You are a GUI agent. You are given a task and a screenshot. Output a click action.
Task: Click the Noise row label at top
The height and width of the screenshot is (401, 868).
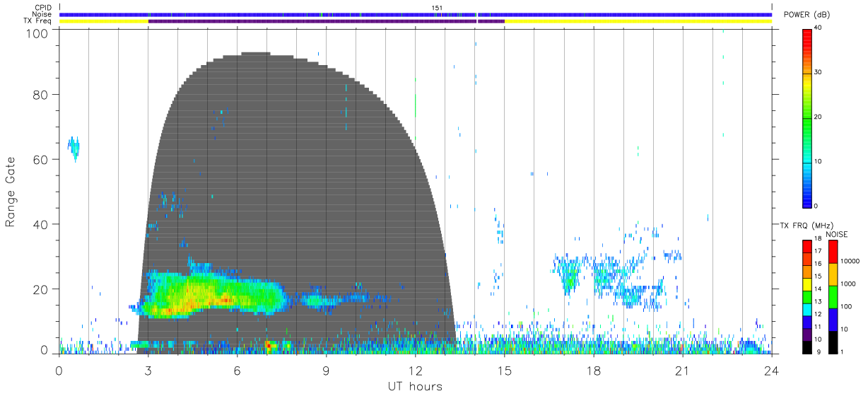tap(42, 14)
